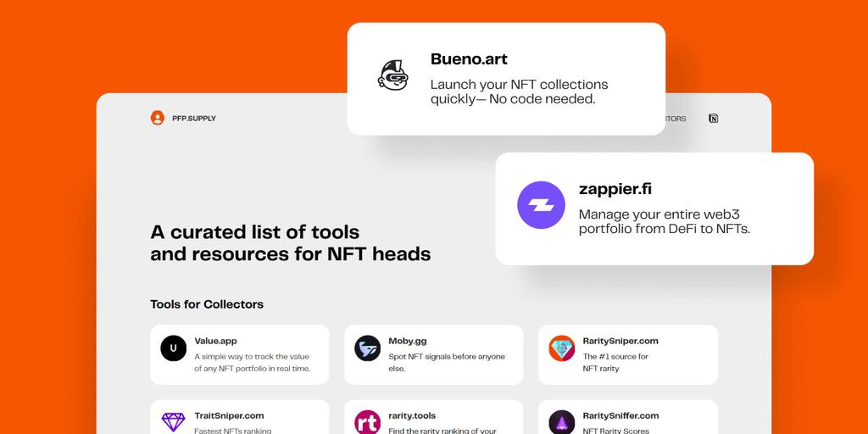Open the rarity.tools card title
This screenshot has height=434, width=868.
click(x=412, y=415)
